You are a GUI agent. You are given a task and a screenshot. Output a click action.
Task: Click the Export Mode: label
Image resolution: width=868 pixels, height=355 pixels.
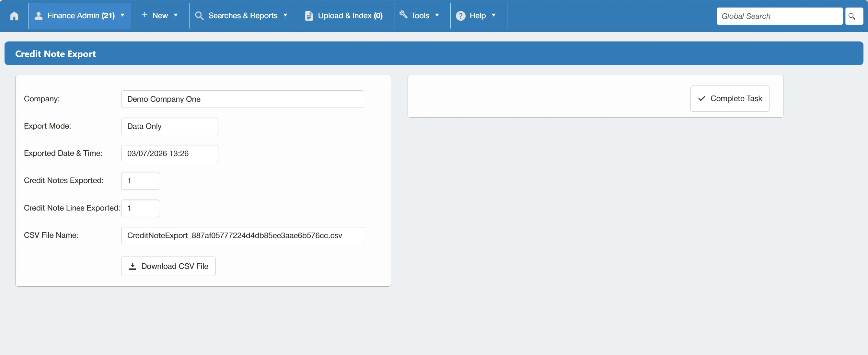pyautogui.click(x=48, y=126)
